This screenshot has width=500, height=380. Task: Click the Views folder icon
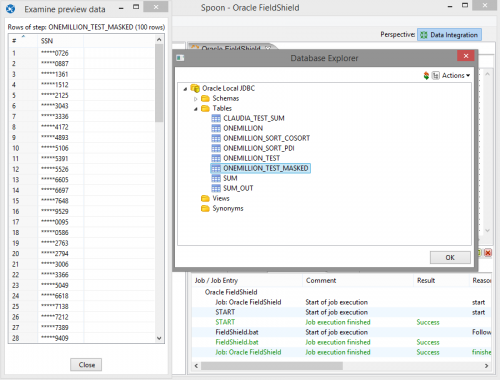pos(205,198)
